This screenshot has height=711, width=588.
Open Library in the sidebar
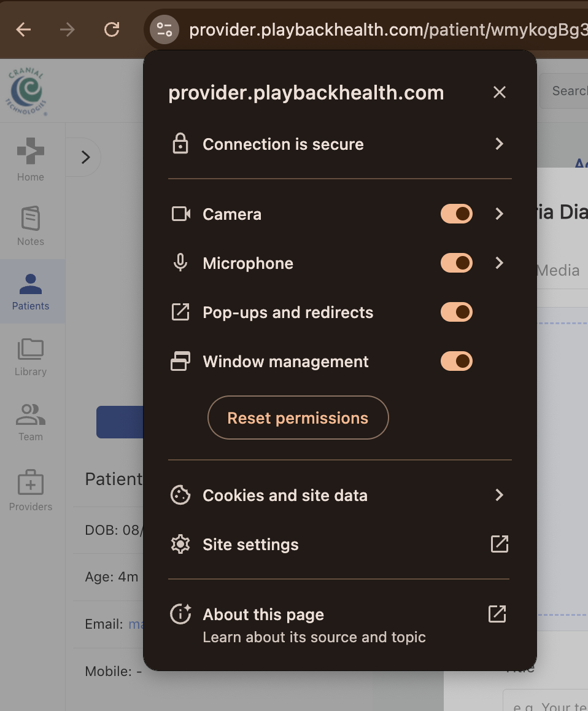[31, 357]
